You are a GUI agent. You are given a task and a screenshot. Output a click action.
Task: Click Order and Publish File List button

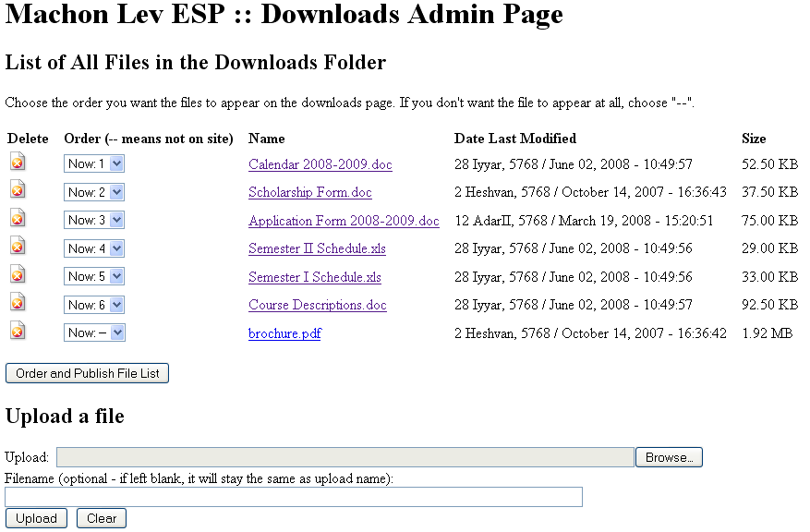88,373
